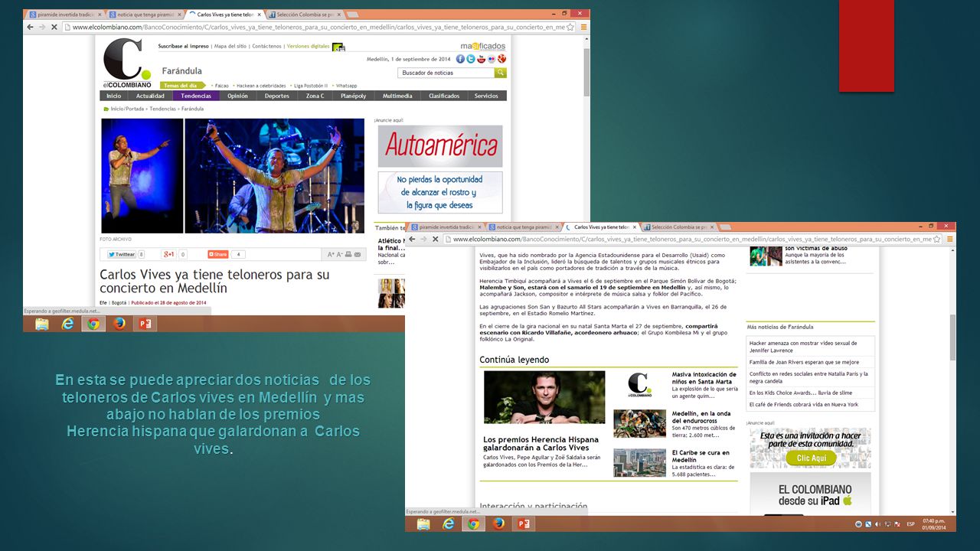Open the 'Mapa del sitio' link

pyautogui.click(x=230, y=46)
